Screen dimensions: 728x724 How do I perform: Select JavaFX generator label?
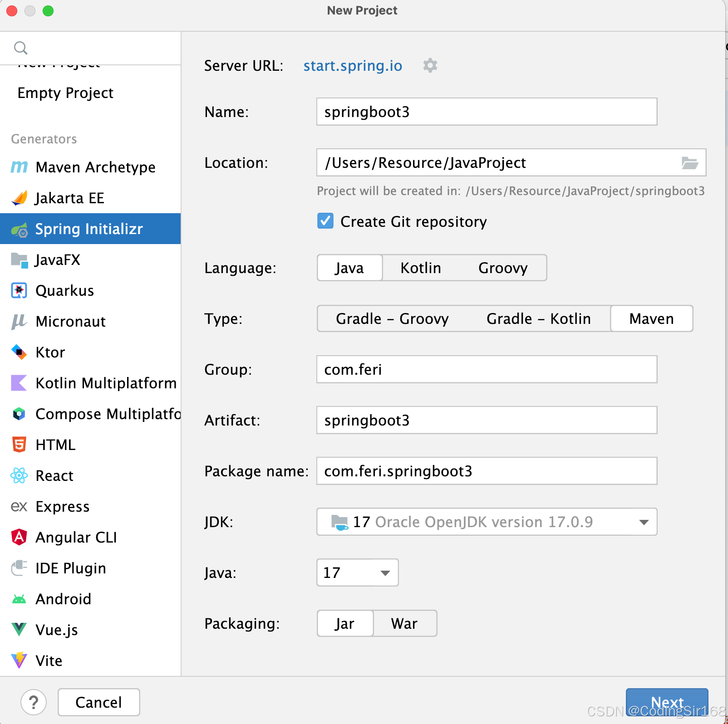coord(58,260)
